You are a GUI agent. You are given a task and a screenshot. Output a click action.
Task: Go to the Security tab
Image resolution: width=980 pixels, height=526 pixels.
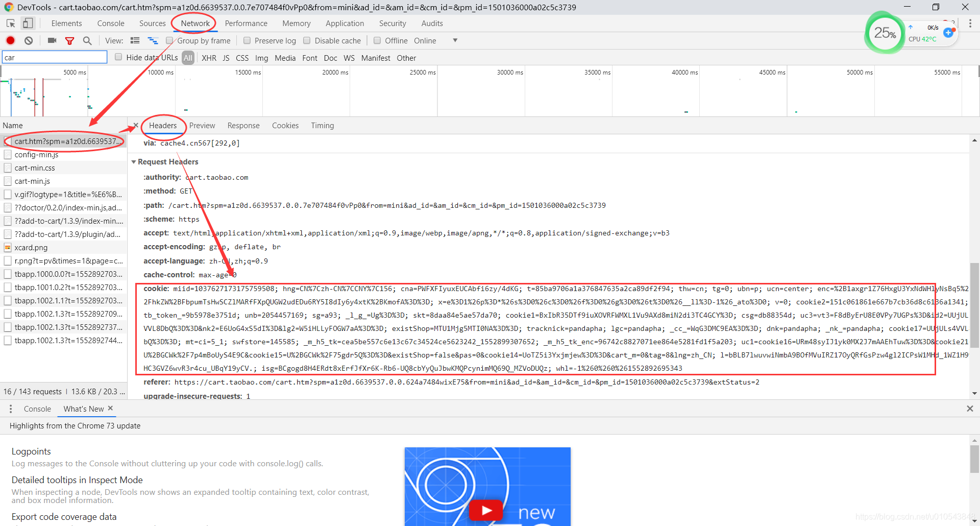[x=393, y=23]
